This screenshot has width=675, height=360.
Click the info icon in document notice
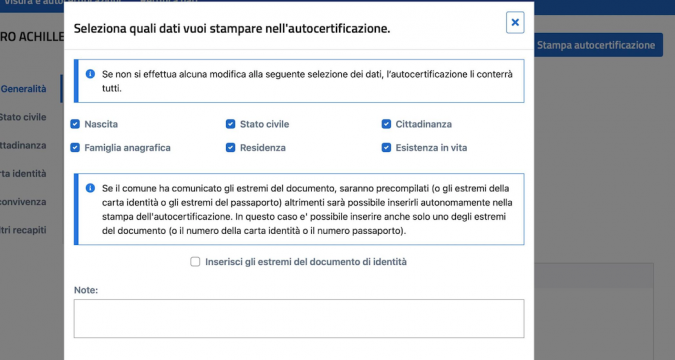(x=90, y=188)
